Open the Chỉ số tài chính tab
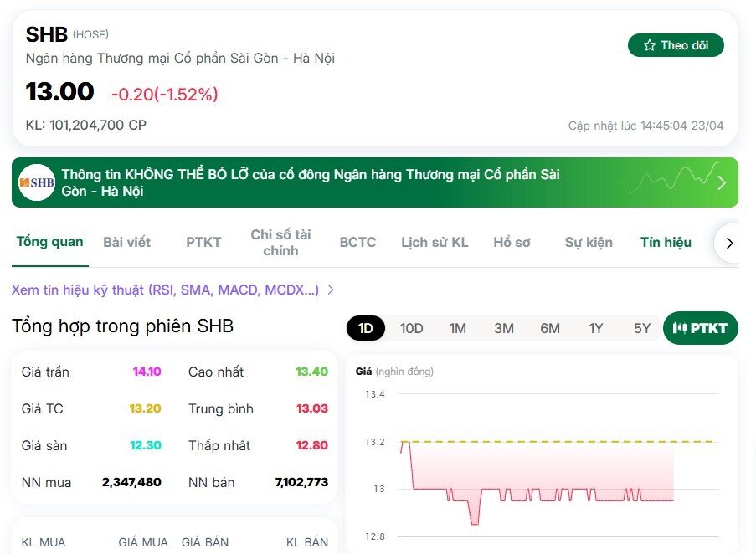This screenshot has height=554, width=756. point(280,243)
